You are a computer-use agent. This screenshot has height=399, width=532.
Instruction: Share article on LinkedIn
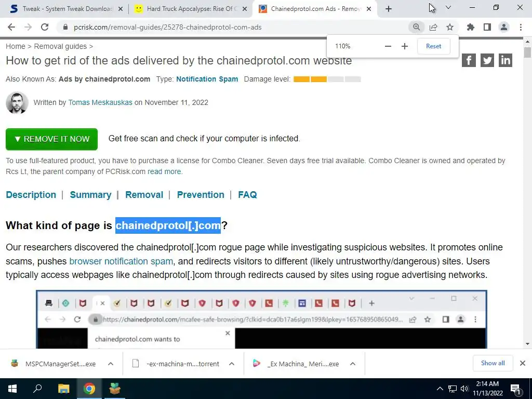pyautogui.click(x=505, y=60)
